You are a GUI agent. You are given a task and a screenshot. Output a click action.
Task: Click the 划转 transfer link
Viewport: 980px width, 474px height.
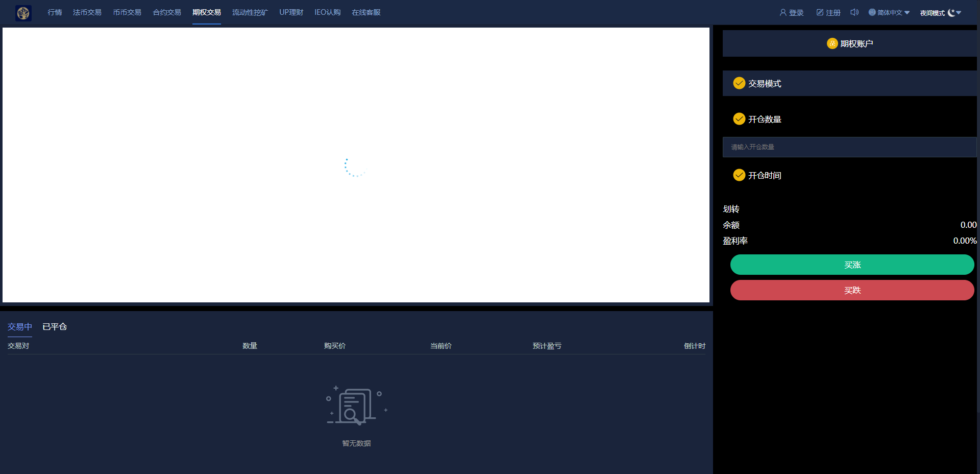731,209
